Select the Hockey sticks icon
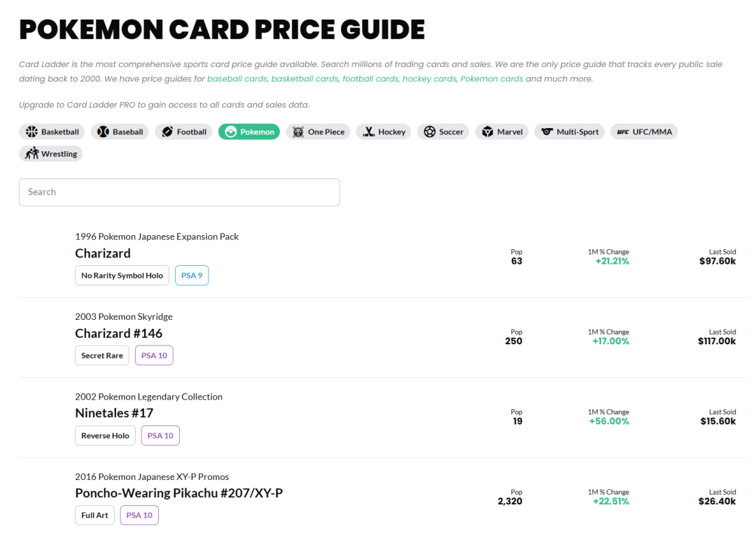The image size is (756, 536). (x=368, y=132)
